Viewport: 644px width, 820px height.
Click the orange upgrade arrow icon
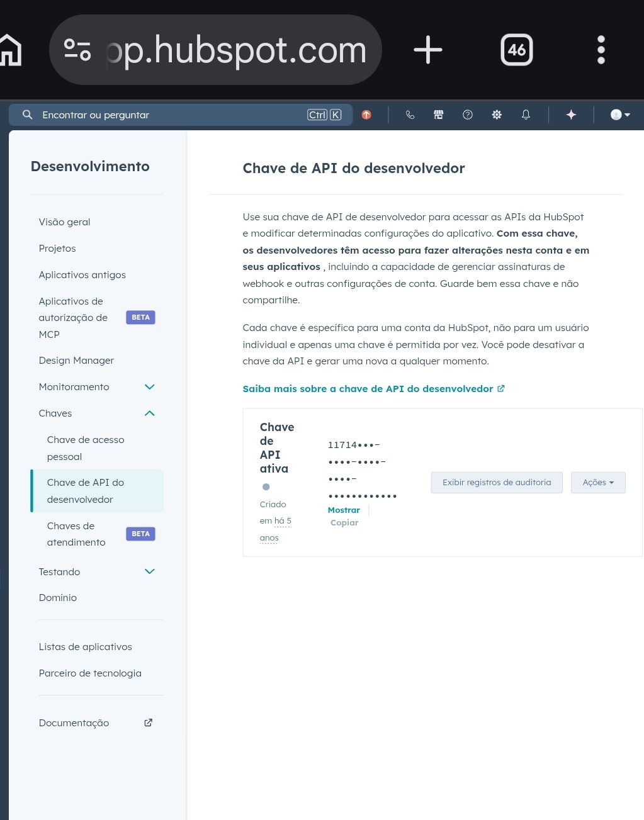366,115
